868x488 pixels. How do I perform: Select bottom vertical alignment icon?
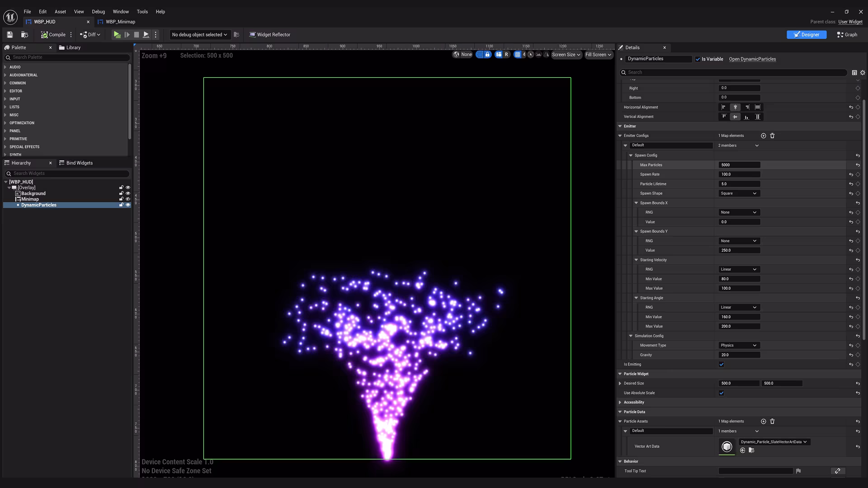pos(746,117)
